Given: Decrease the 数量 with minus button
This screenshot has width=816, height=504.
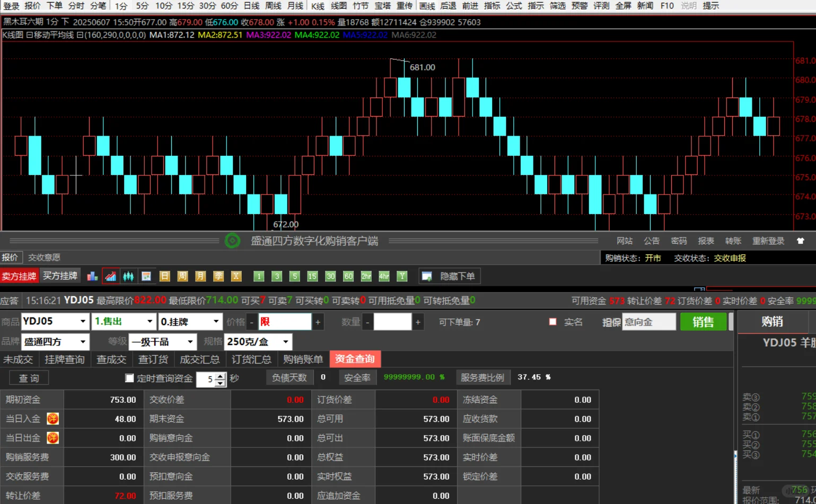Looking at the screenshot, I should point(367,322).
